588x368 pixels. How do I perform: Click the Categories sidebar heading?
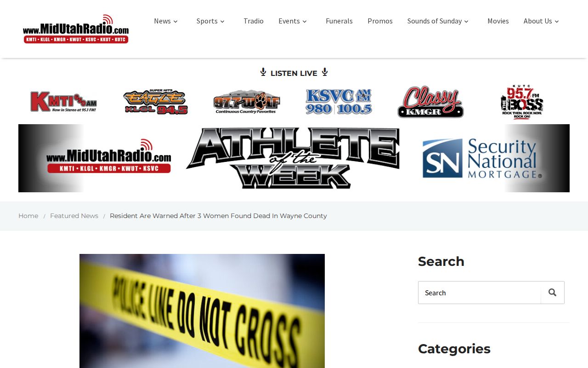pos(454,349)
